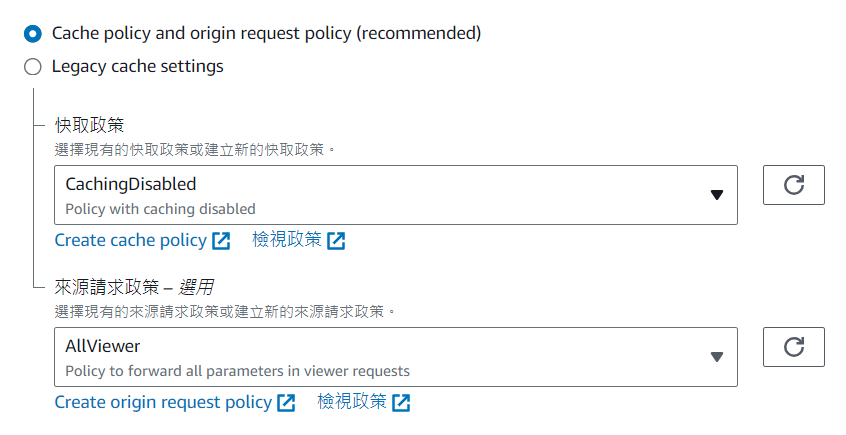This screenshot has height=435, width=846.
Task: Open the CachingDisabled cache policy dropdown
Action: [x=380, y=195]
